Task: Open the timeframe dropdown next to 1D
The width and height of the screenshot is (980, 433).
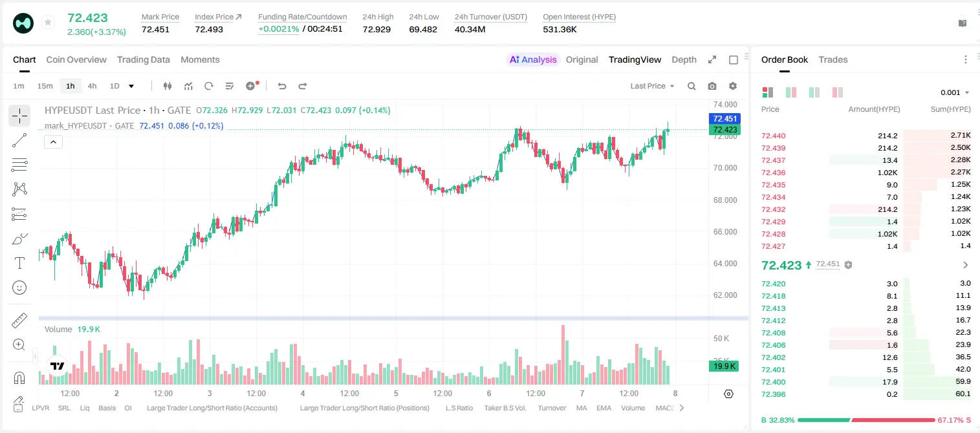Action: tap(131, 86)
